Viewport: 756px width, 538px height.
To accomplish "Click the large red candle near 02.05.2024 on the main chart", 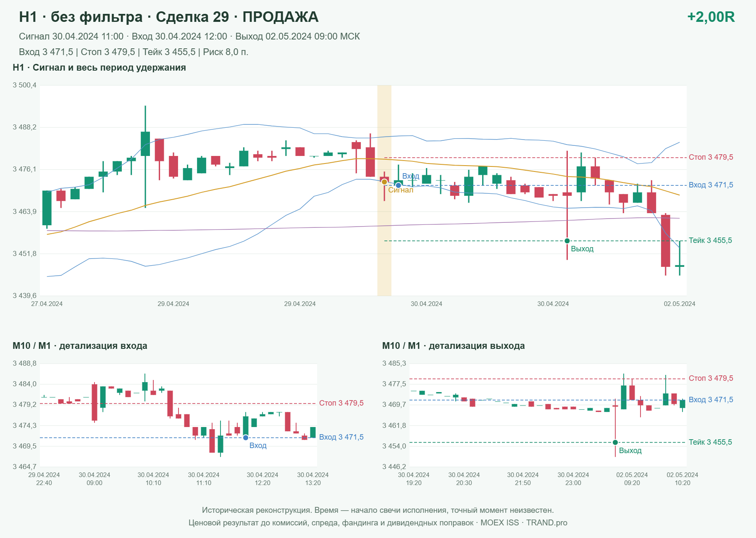I will coord(665,241).
